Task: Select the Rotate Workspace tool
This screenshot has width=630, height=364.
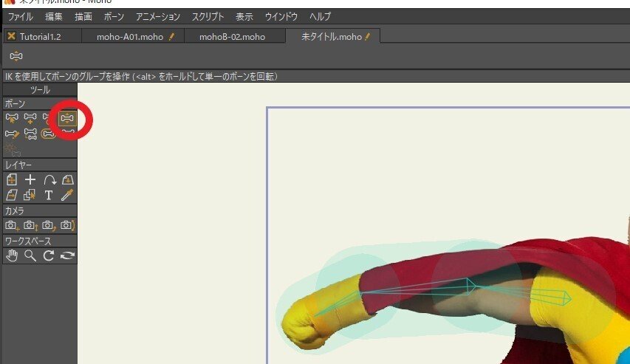Action: [49, 255]
